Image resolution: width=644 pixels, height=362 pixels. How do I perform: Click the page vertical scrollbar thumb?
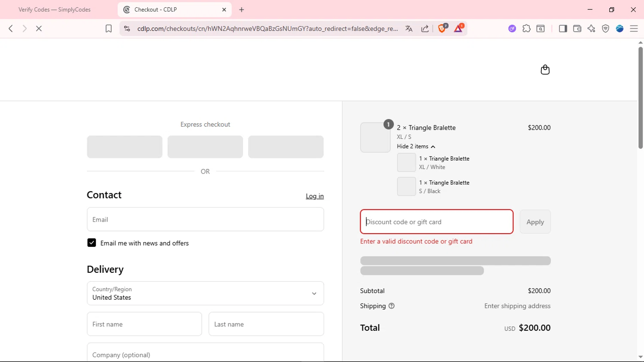(x=640, y=97)
